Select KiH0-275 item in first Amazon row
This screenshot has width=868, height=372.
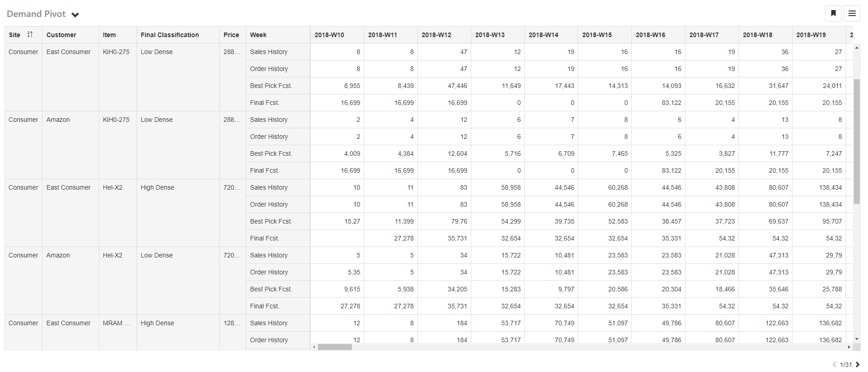click(116, 120)
